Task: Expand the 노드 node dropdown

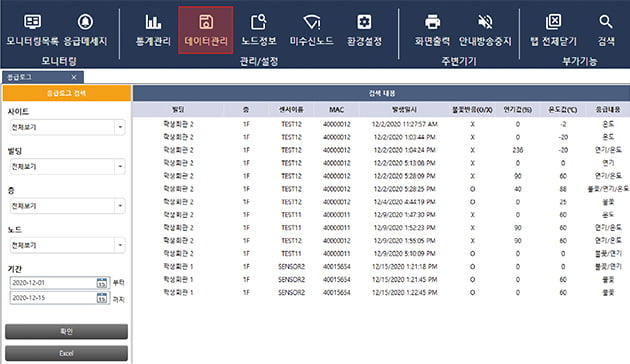Action: [120, 245]
